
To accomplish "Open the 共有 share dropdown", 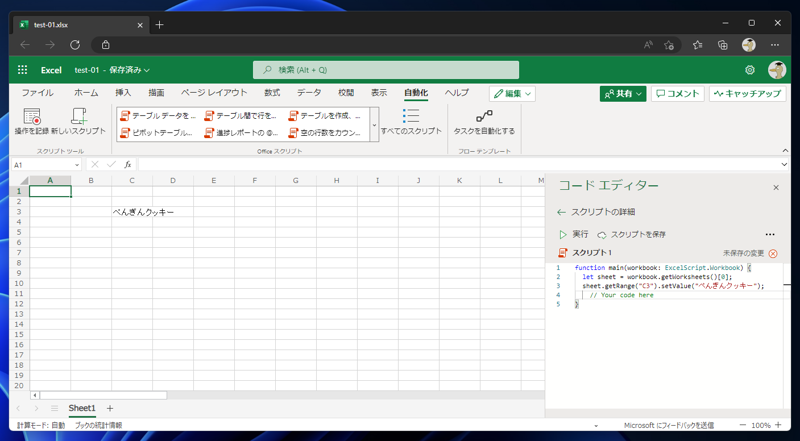I will click(x=623, y=93).
